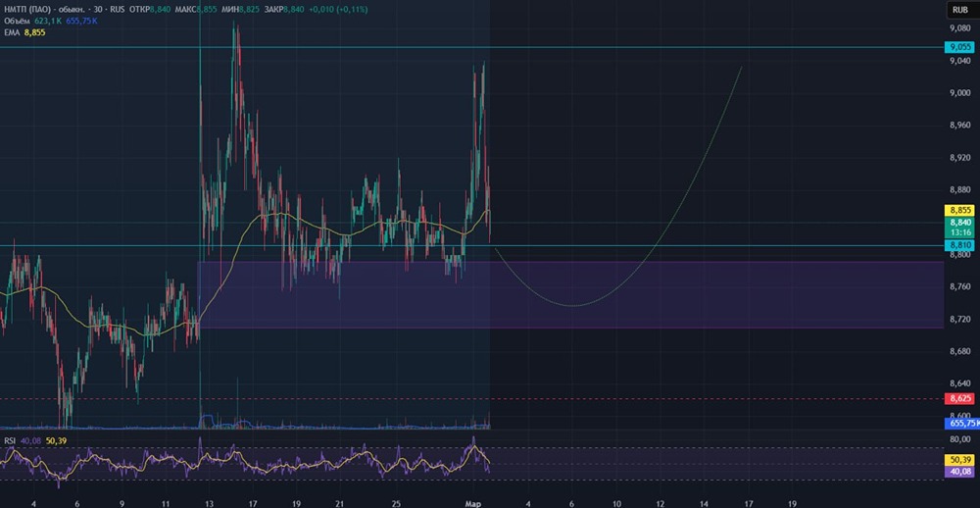This screenshot has width=980, height=508.
Task: Click the 80,00 RSI scale tick
Action: coord(959,439)
